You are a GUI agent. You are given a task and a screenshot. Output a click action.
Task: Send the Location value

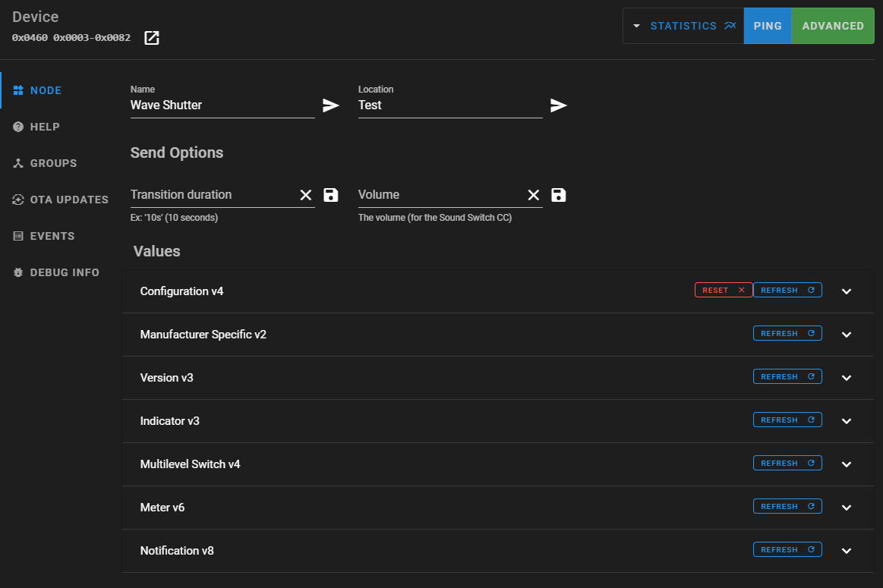click(559, 105)
